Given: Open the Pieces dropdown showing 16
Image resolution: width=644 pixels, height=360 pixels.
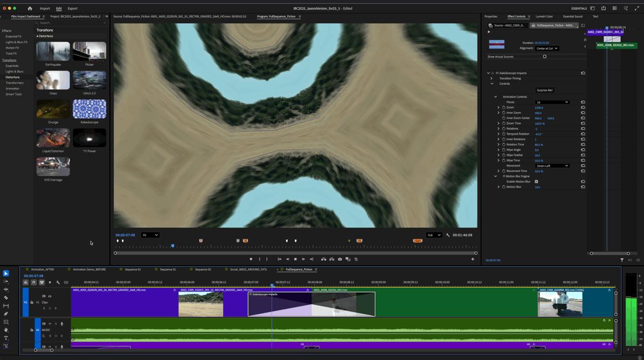Looking at the screenshot, I should tap(552, 102).
